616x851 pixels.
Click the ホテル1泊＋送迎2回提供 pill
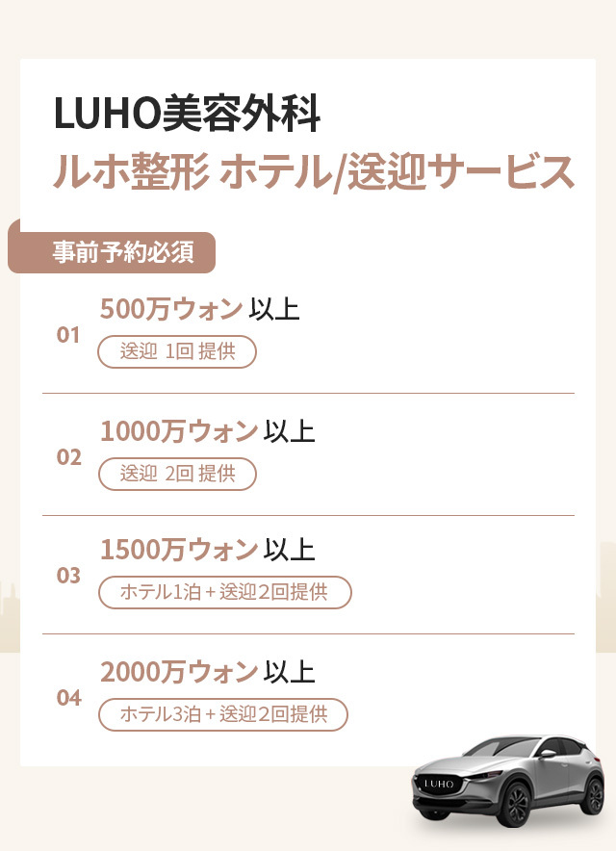[x=224, y=592]
